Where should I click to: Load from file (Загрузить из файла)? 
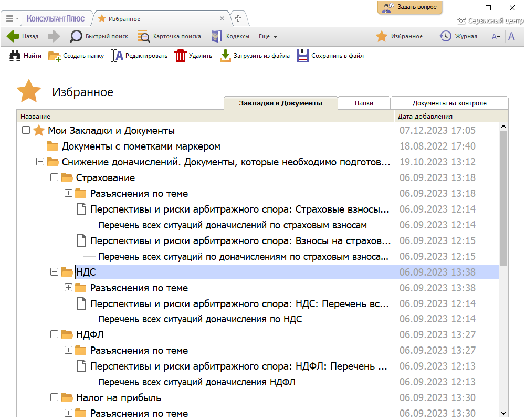(225, 56)
